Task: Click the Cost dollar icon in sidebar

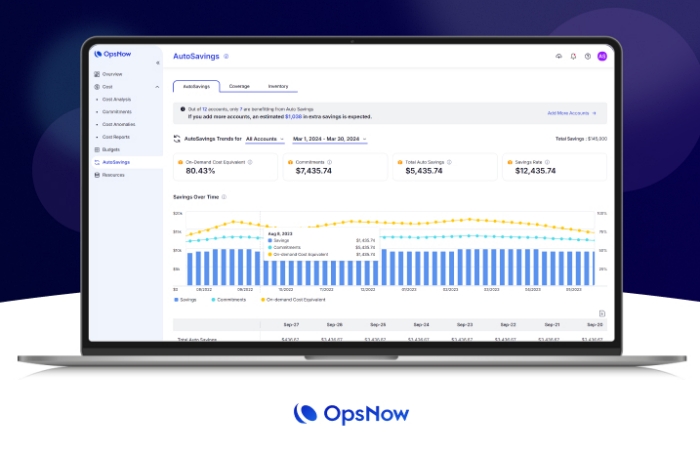Action: click(x=97, y=87)
